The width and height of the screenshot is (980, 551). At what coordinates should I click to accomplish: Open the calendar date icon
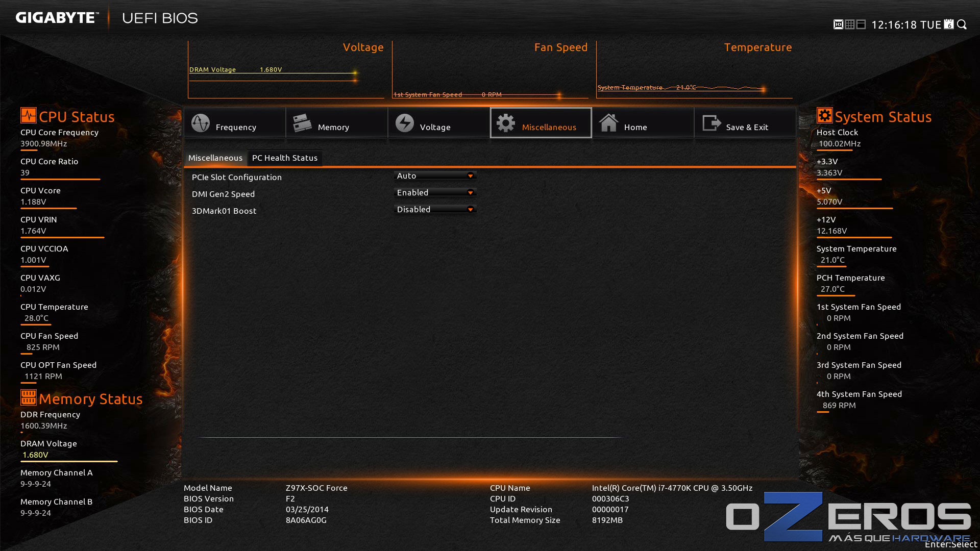pyautogui.click(x=949, y=24)
